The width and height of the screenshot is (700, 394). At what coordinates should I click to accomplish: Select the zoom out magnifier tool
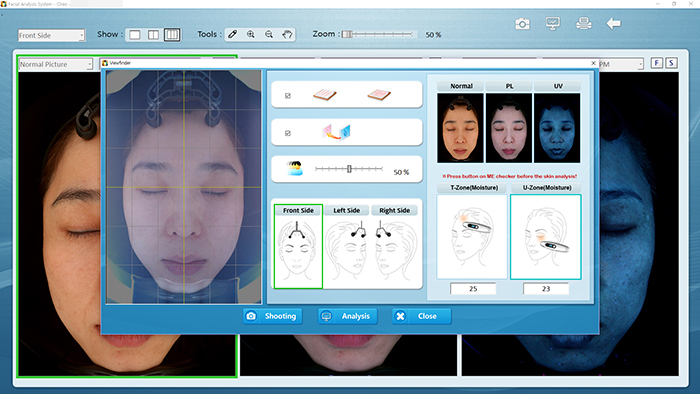coord(269,34)
